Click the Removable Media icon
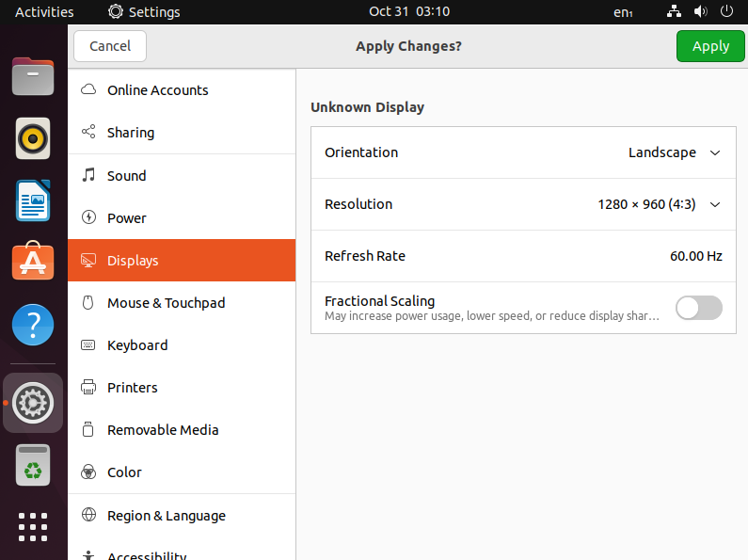Viewport: 748px width, 560px height. pos(88,429)
